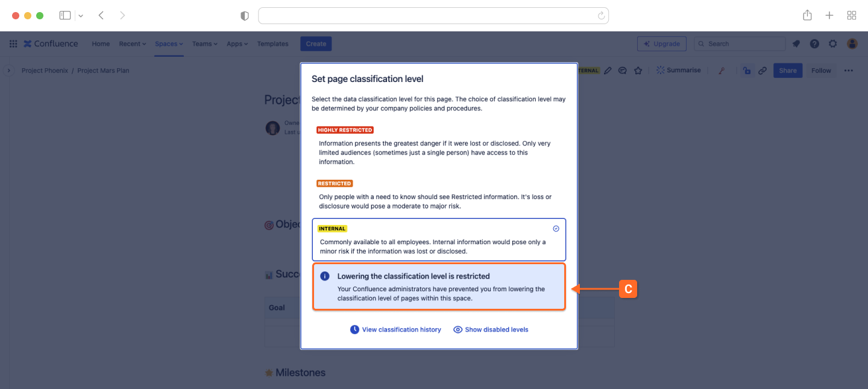Click the edit pencil icon
The width and height of the screenshot is (868, 389).
coord(608,71)
